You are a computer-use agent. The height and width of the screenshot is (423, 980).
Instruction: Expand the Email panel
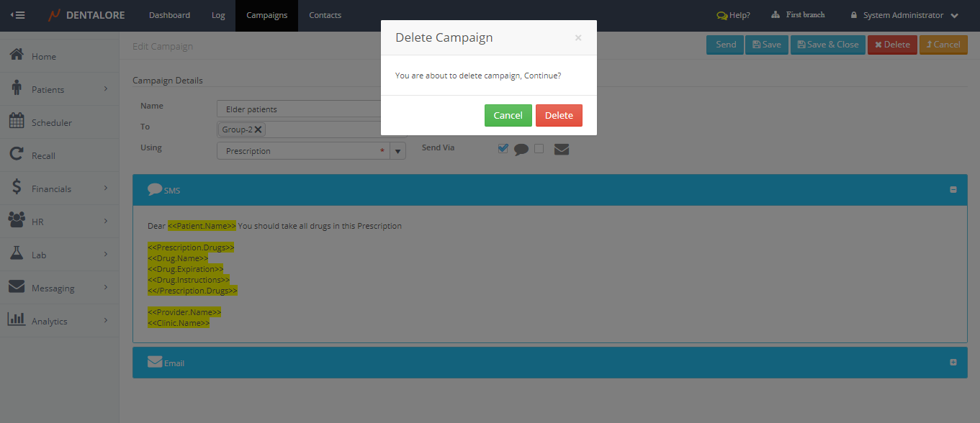pyautogui.click(x=953, y=363)
